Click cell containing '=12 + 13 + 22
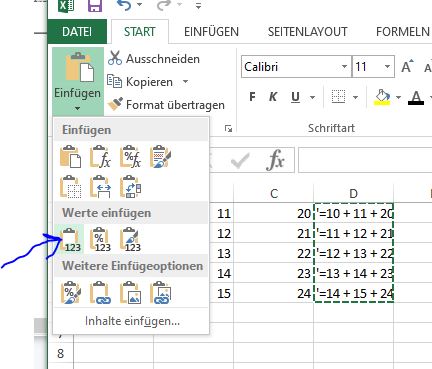The image size is (432, 369). tap(354, 253)
